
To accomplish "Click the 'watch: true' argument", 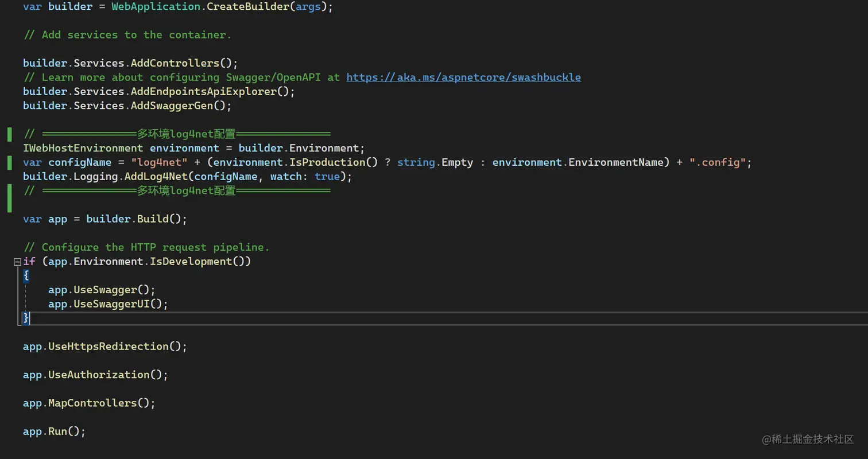I will (x=305, y=177).
